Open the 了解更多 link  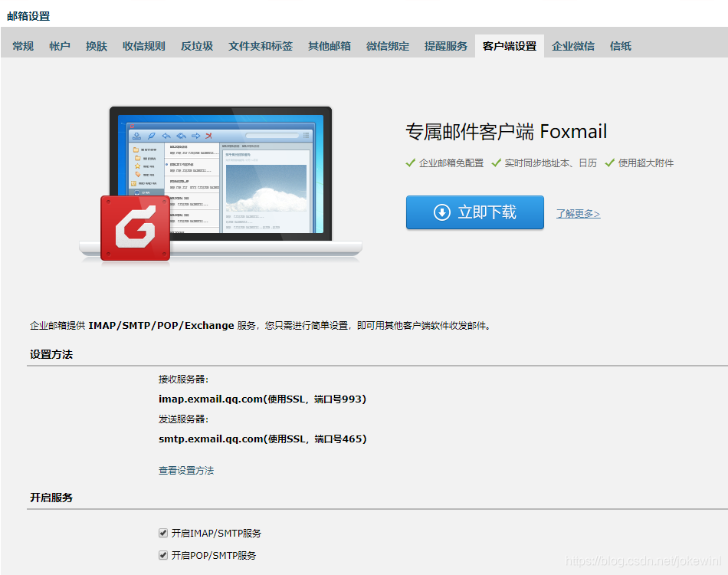[x=578, y=214]
